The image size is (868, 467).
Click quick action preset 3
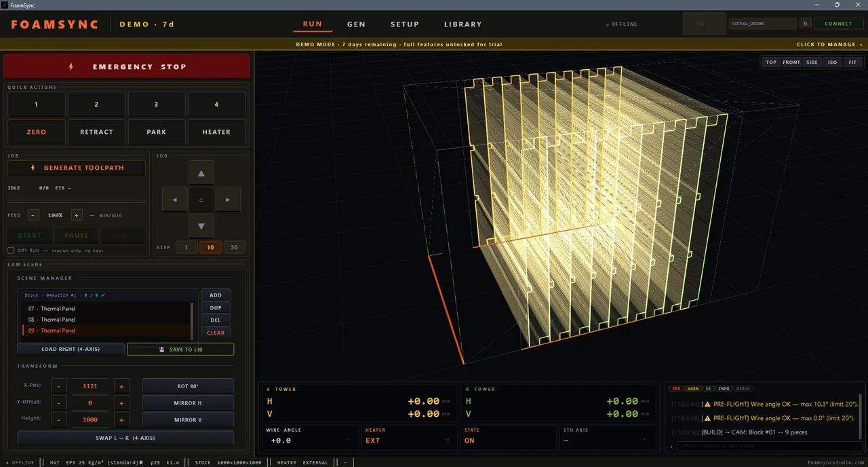pyautogui.click(x=157, y=105)
